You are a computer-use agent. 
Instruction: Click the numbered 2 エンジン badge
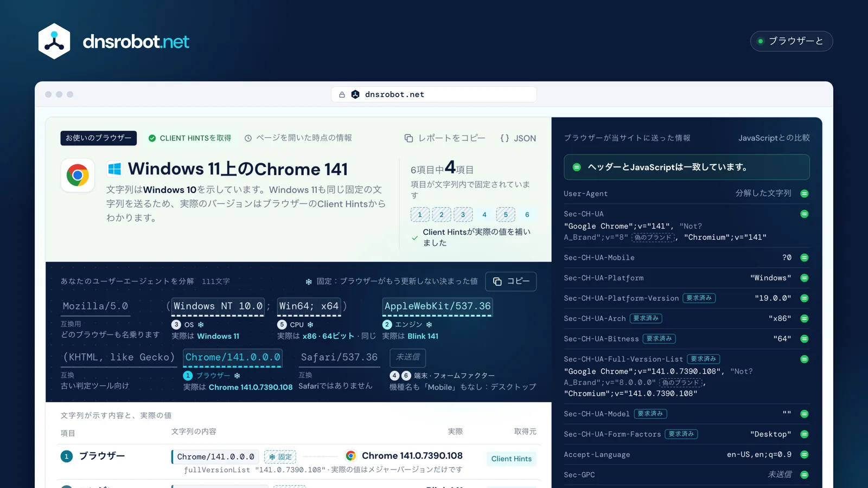[387, 325]
